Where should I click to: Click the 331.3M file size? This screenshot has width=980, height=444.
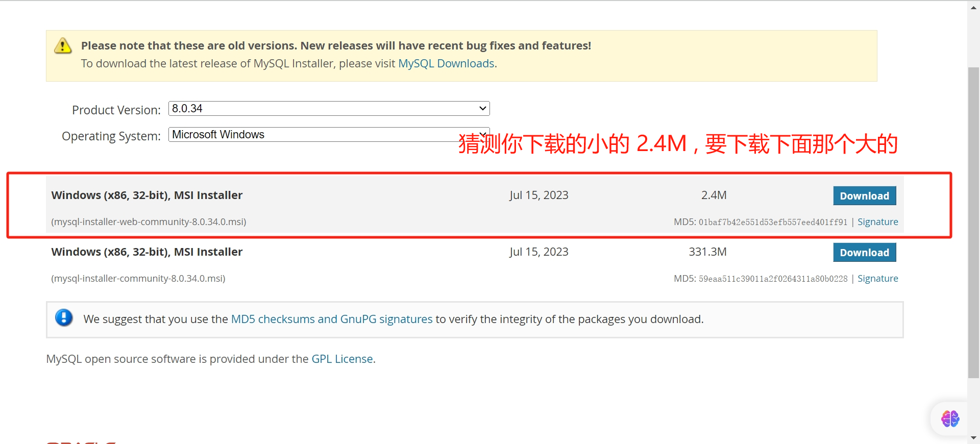tap(707, 252)
